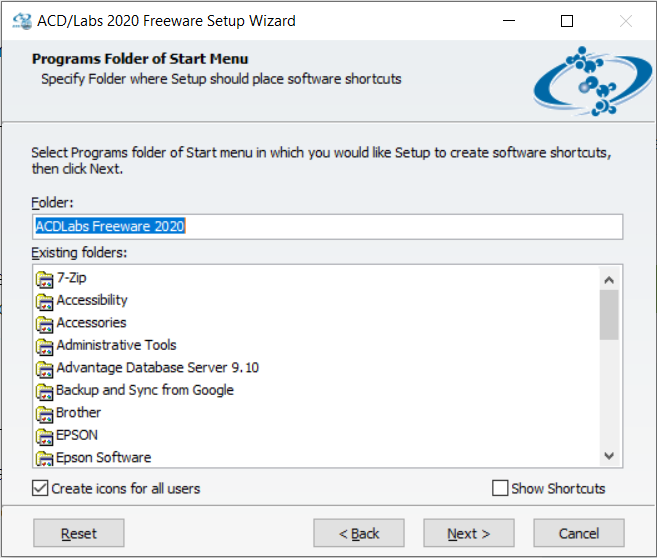The width and height of the screenshot is (657, 558).
Task: Select the Epson Software folder name
Action: 103,457
